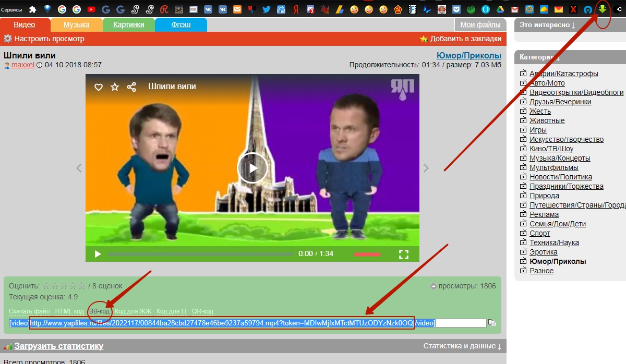This screenshot has height=364, width=626.
Task: Switch to the Картинки tab
Action: pos(128,25)
